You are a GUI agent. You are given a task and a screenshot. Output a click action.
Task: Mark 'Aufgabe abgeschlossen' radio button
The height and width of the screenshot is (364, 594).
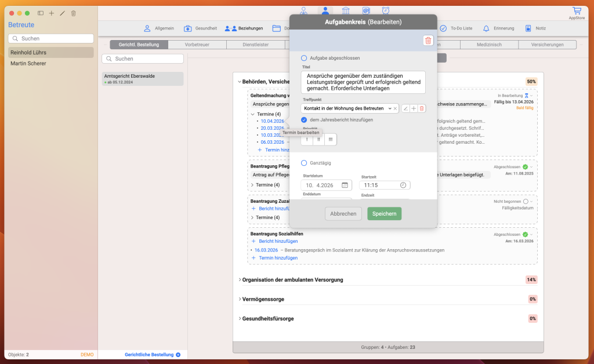coord(304,58)
